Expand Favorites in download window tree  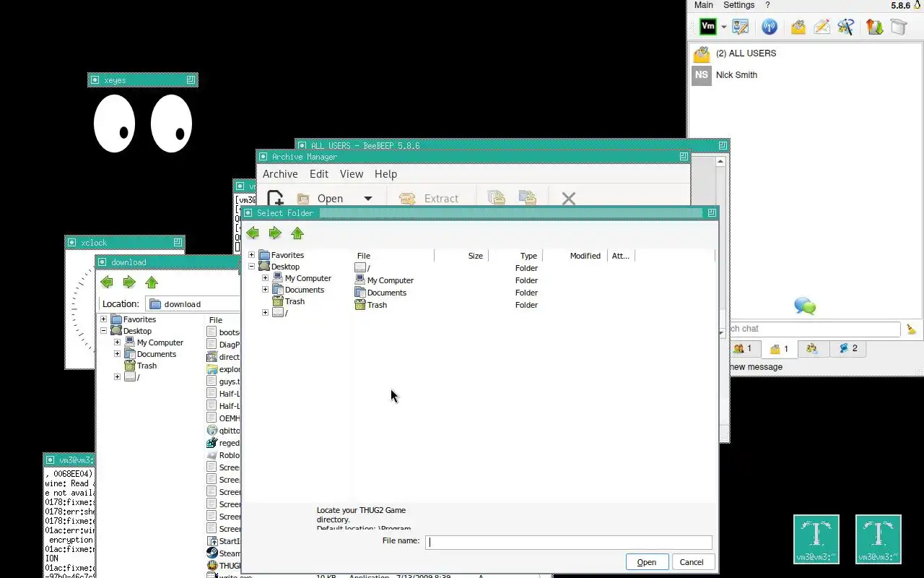click(x=103, y=319)
